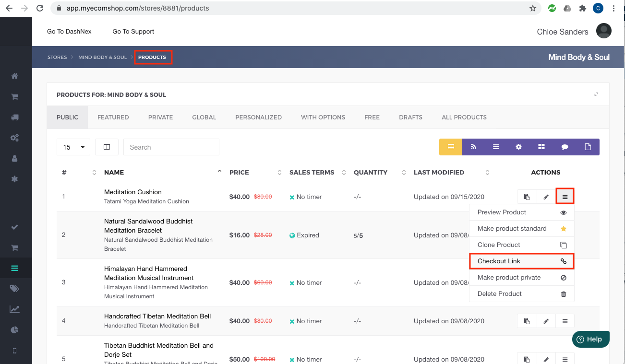Switch to the PERSONALIZED tab

coord(258,117)
